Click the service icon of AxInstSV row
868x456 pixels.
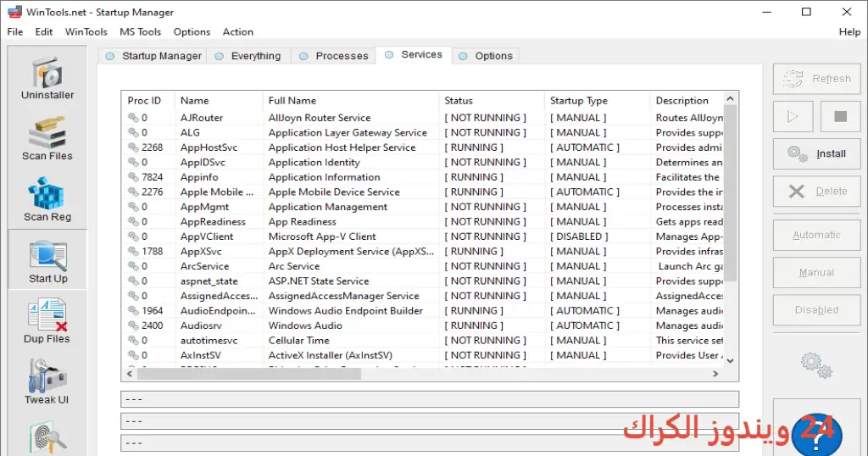tap(133, 355)
